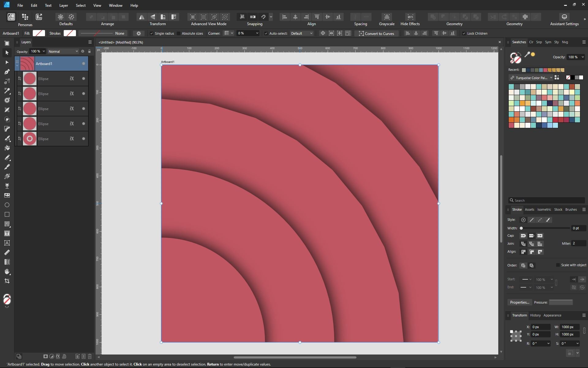This screenshot has width=588, height=368.
Task: Open the layer effects (fx) button in the Layers panel
Action: [x=58, y=356]
